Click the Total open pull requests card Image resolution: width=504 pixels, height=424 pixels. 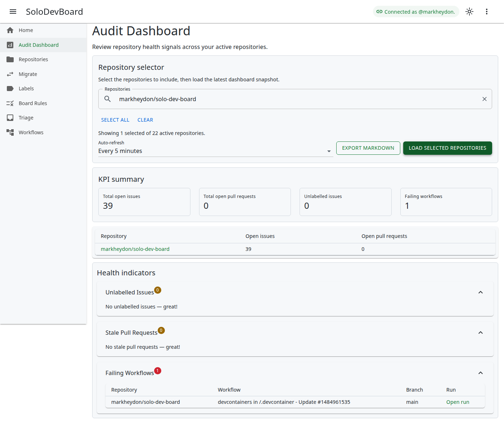pyautogui.click(x=245, y=202)
